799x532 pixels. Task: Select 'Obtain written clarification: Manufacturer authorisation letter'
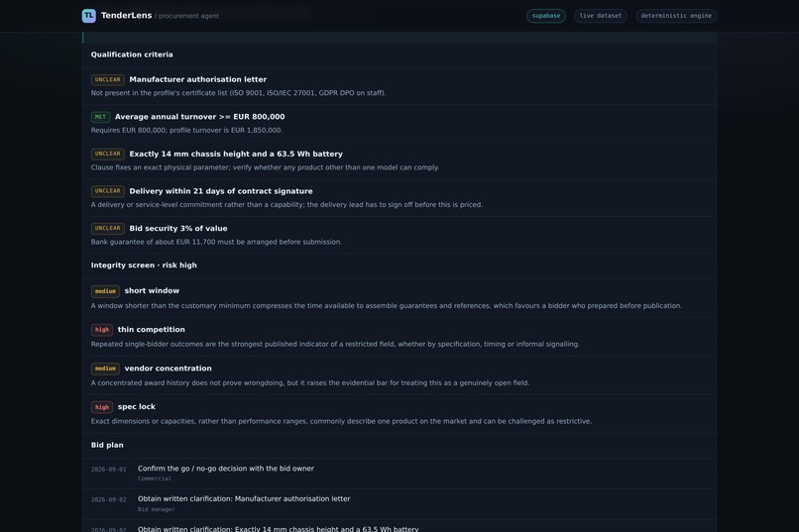[x=244, y=499]
